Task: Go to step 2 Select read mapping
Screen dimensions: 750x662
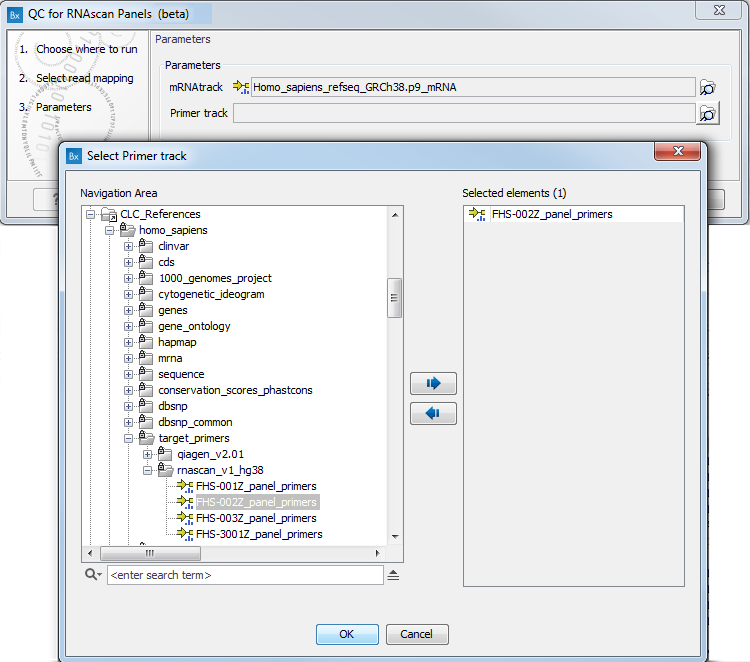Action: click(85, 78)
